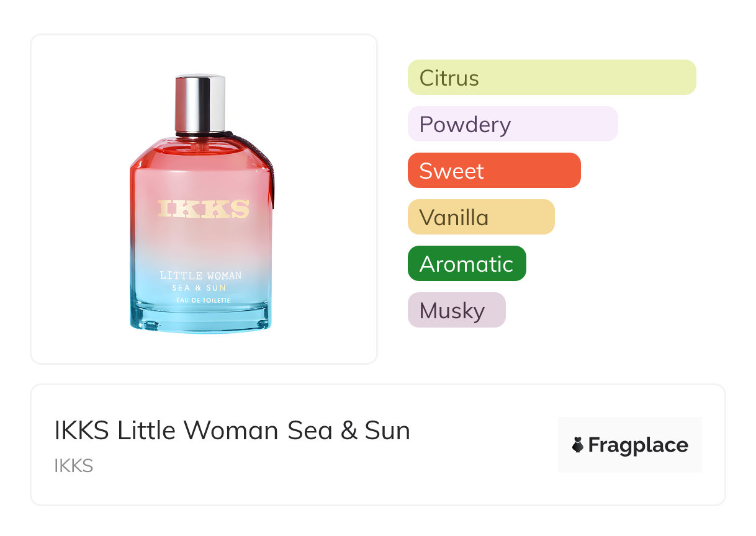This screenshot has height=536, width=756.
Task: Click the green Aromatic accord bar
Action: tap(466, 264)
